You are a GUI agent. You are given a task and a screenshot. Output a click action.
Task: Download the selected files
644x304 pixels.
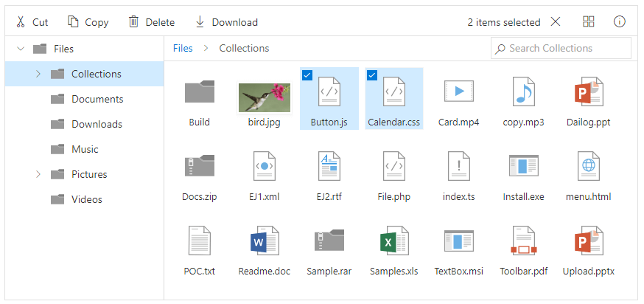(x=226, y=22)
